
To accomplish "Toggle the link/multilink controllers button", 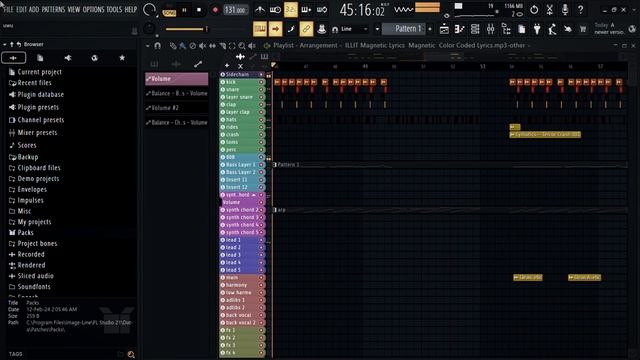I will pyautogui.click(x=306, y=29).
